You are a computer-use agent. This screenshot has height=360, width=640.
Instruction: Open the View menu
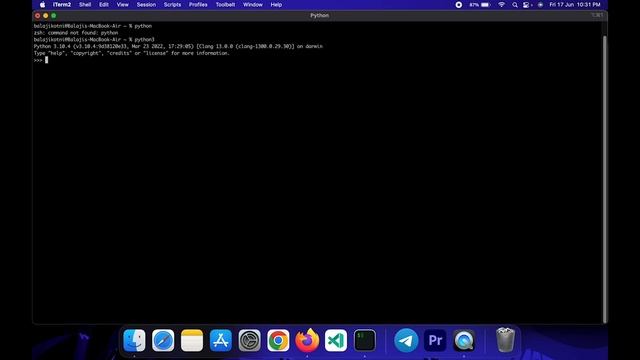tap(122, 5)
